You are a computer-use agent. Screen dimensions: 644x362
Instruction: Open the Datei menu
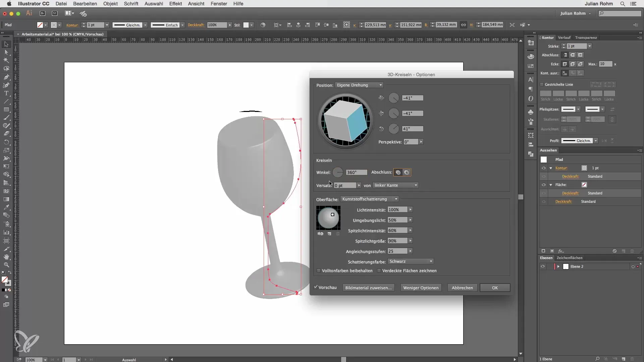click(61, 4)
